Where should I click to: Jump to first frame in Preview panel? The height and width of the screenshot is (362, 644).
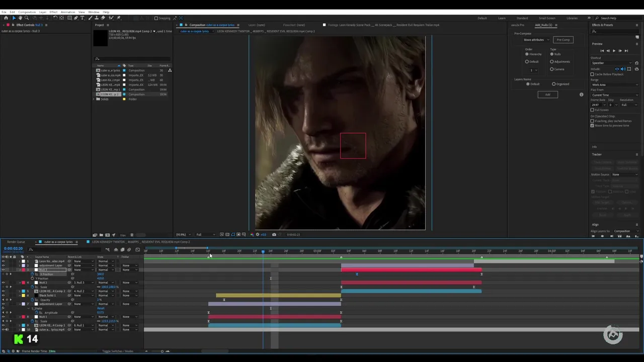tap(602, 51)
